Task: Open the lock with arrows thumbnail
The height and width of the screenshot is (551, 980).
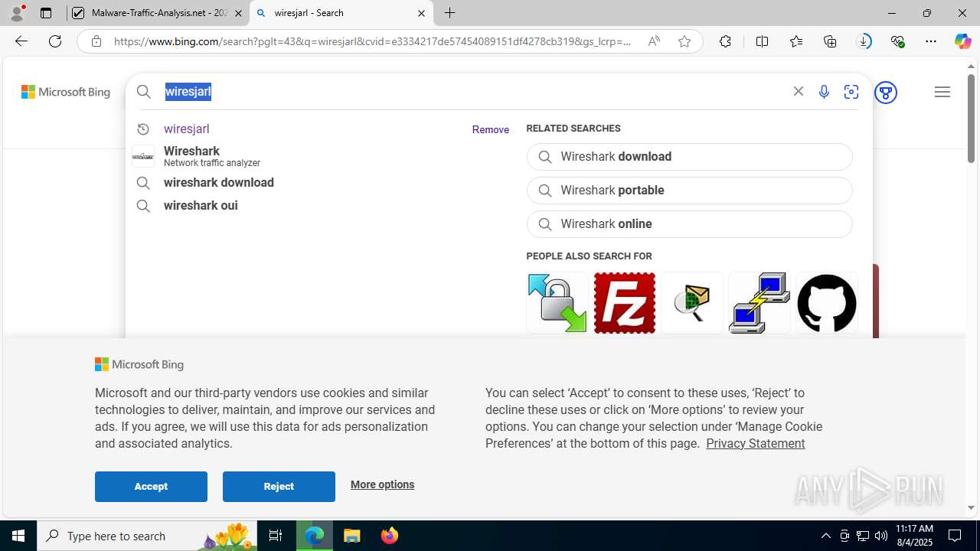Action: point(557,303)
